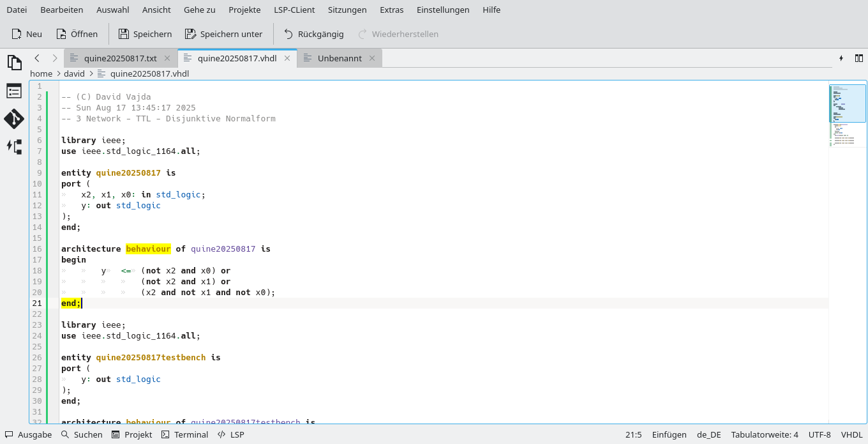This screenshot has height=444, width=868.
Task: Open the LSP panel in the bottom bar
Action: click(230, 434)
